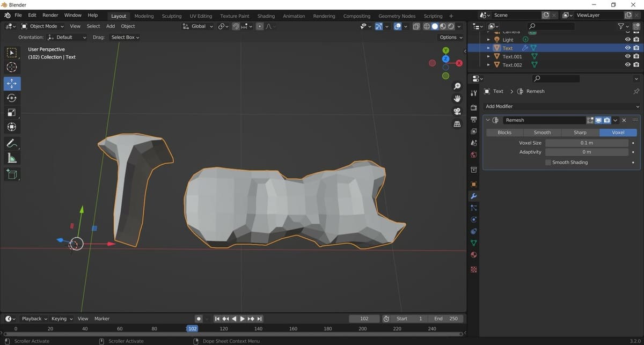Open the Texture properties checker tab

tap(473, 269)
